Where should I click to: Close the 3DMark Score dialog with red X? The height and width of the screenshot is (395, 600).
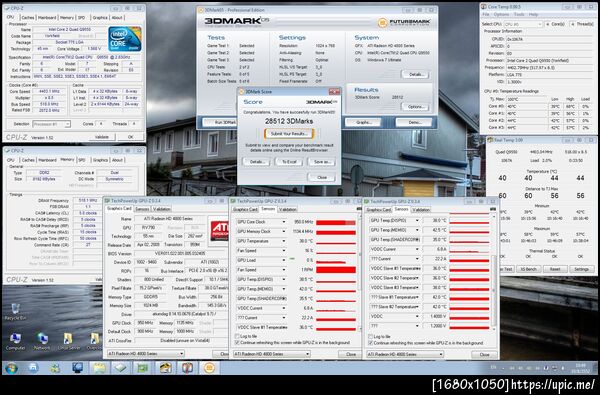[x=334, y=91]
